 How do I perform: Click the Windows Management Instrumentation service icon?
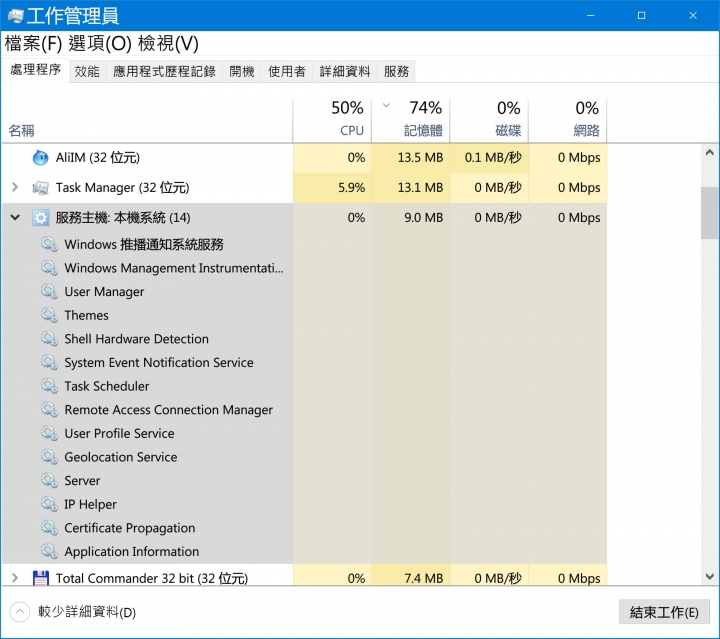coord(49,268)
